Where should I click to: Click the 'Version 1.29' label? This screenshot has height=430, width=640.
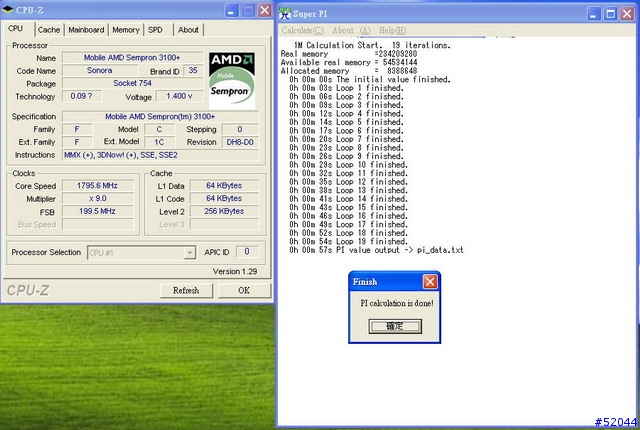235,271
